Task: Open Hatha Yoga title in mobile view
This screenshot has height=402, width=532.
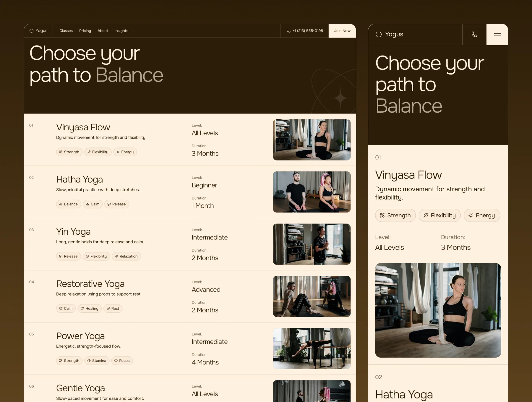Action: coord(404,395)
